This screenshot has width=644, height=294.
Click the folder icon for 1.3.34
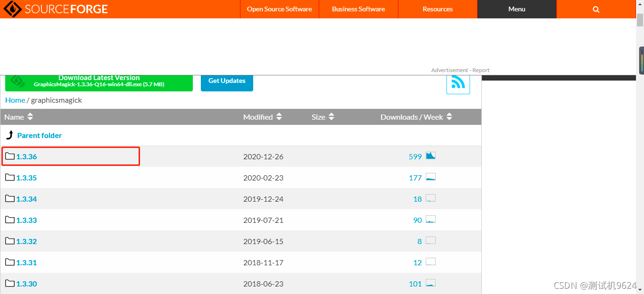click(10, 198)
